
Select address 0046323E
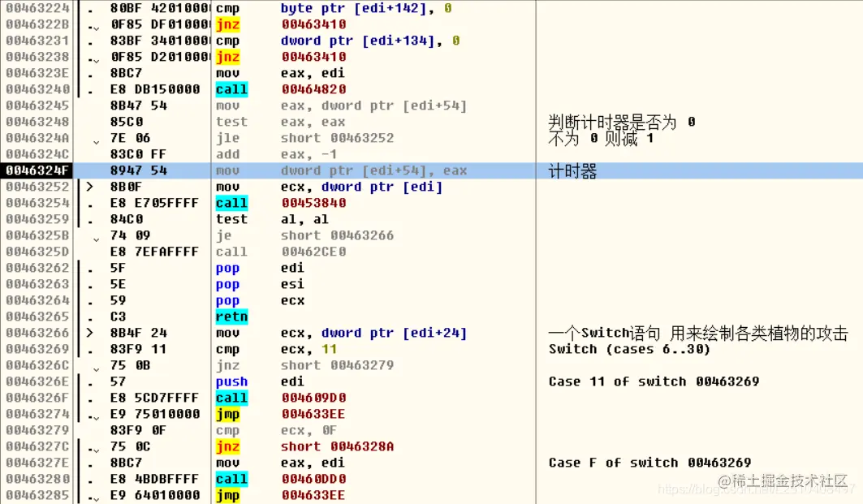pyautogui.click(x=37, y=73)
